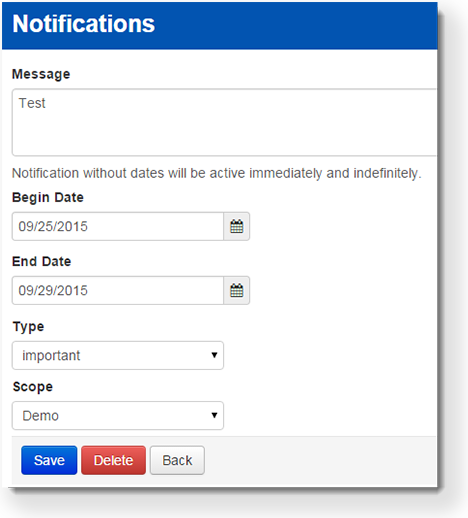The height and width of the screenshot is (518, 468).
Task: Save the notification
Action: (x=49, y=460)
